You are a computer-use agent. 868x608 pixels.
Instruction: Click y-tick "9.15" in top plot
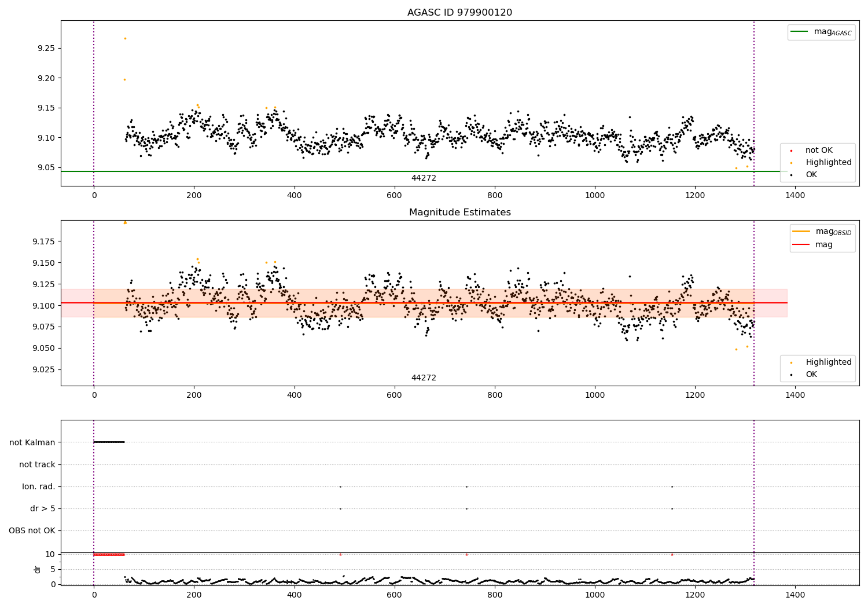pyautogui.click(x=45, y=108)
